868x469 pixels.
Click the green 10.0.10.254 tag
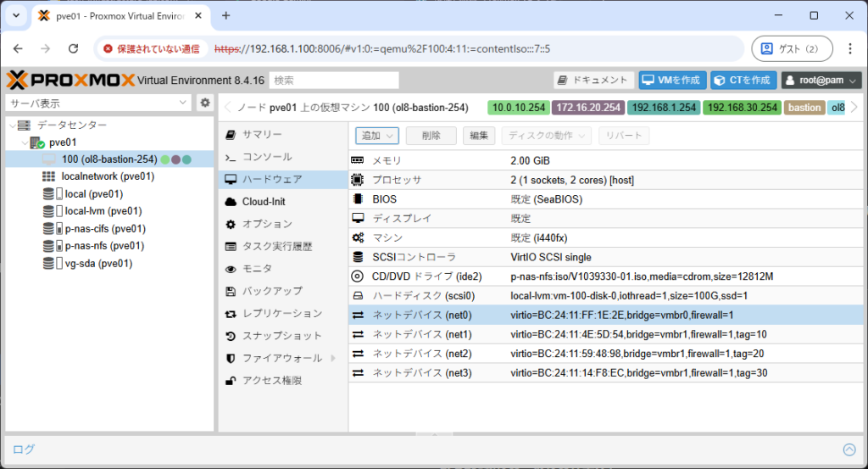pos(519,108)
